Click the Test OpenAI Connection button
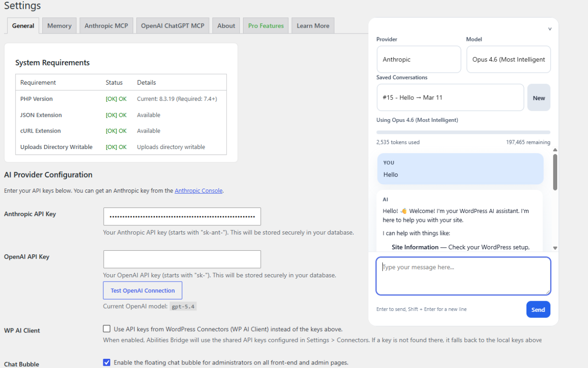Image resolution: width=588 pixels, height=368 pixels. pos(143,291)
